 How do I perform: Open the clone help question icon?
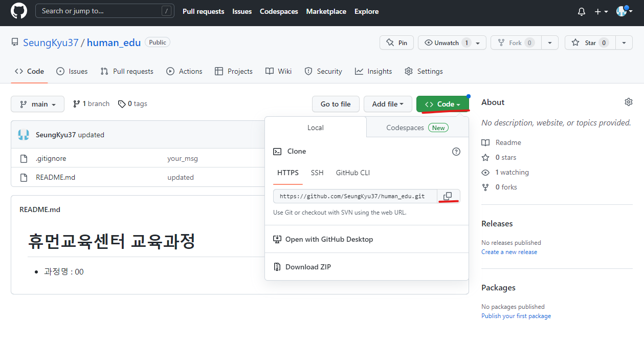(456, 152)
